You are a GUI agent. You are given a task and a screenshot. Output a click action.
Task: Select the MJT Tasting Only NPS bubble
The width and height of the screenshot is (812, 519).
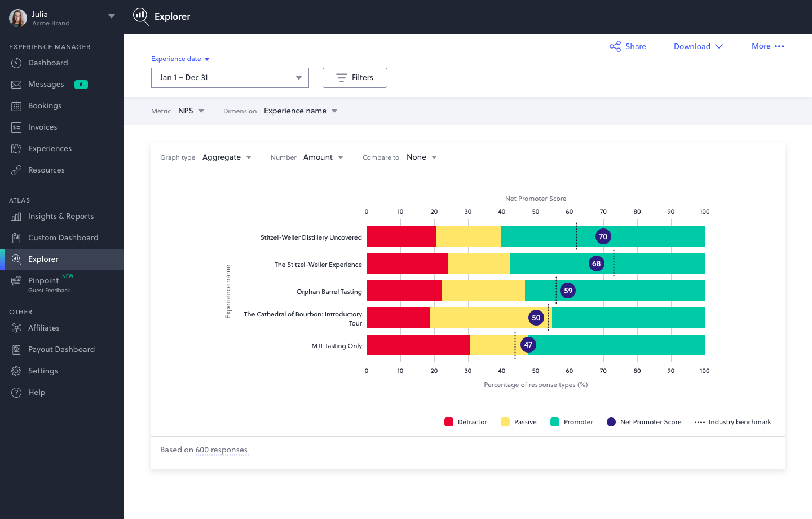point(528,344)
